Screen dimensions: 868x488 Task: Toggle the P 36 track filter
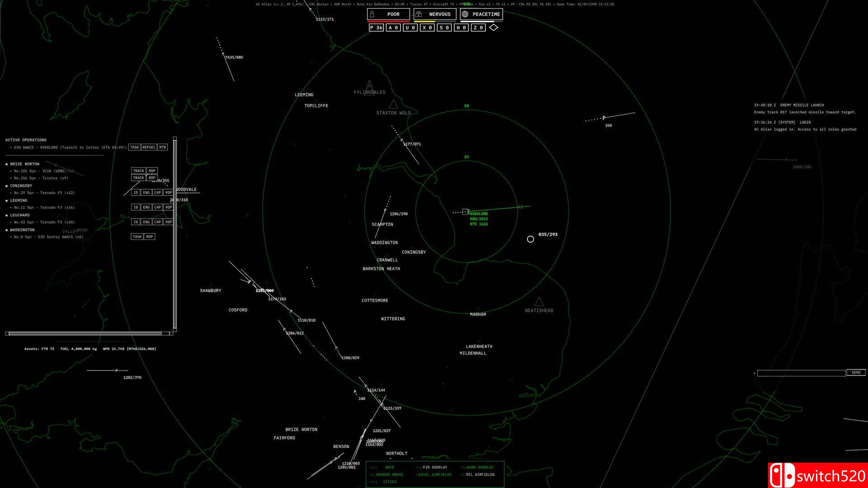click(x=376, y=28)
